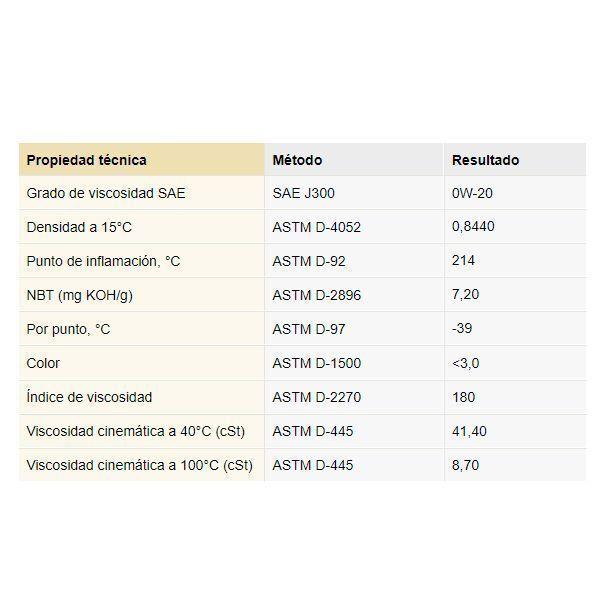Click the 'ASTM D-92' method cell
The image size is (600, 600).
pos(354,261)
